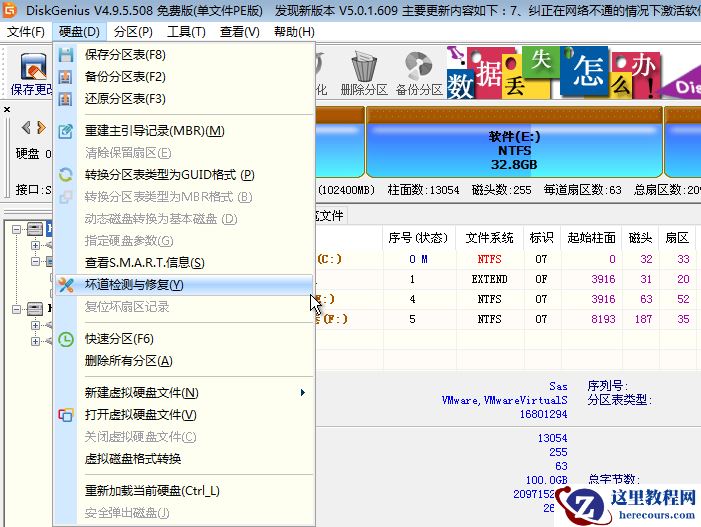Expand first child of second disk
Image resolution: width=701 pixels, height=527 pixels.
35,325
